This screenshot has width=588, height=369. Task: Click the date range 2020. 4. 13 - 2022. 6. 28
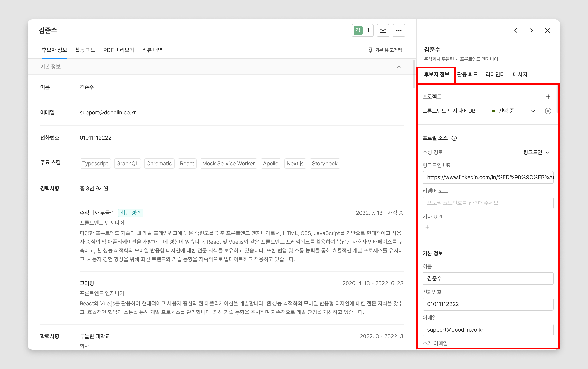(x=373, y=283)
